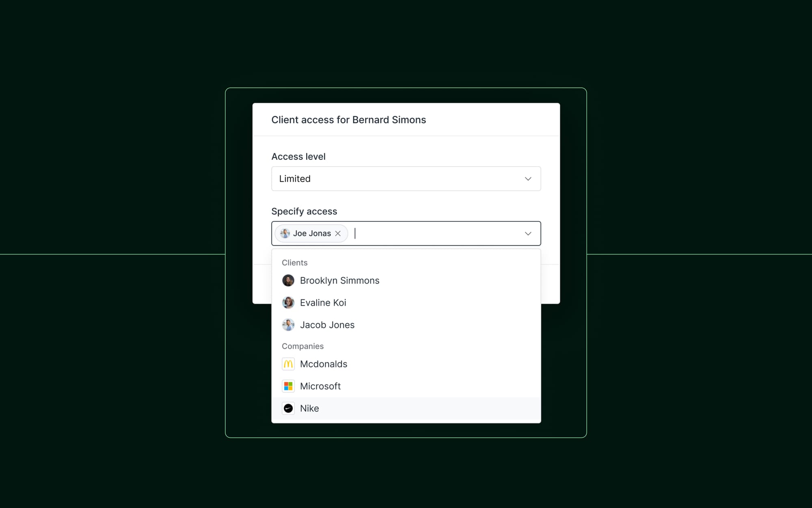The image size is (812, 508).
Task: Remove the Joe Jonas chip with X
Action: click(x=338, y=233)
